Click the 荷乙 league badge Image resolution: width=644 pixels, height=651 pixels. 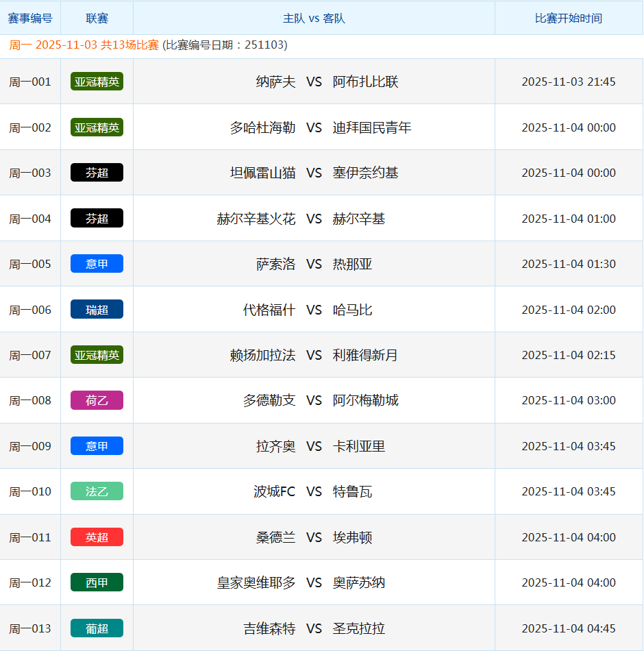pos(97,400)
